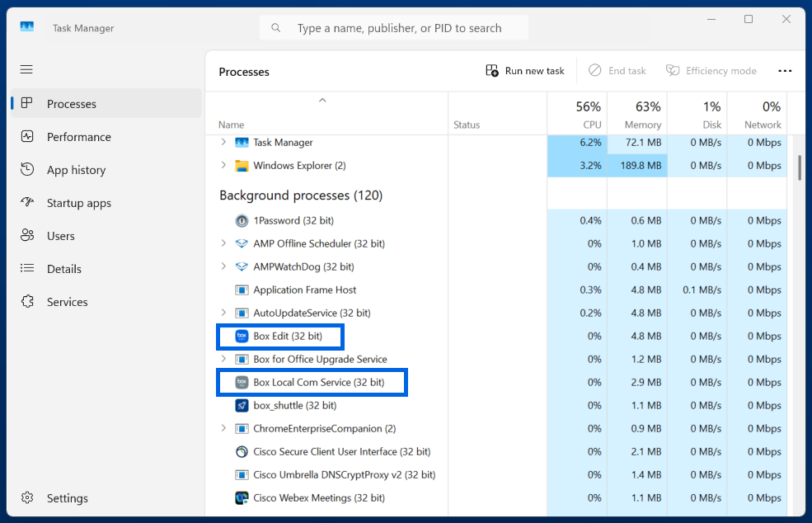Click the Box Edit process icon
This screenshot has width=812, height=523.
point(242,337)
